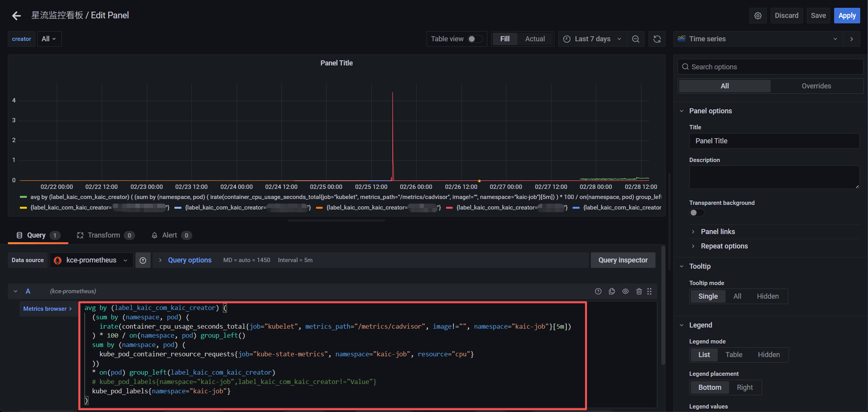Open the Last 7 days time picker
868x412 pixels.
pos(592,39)
